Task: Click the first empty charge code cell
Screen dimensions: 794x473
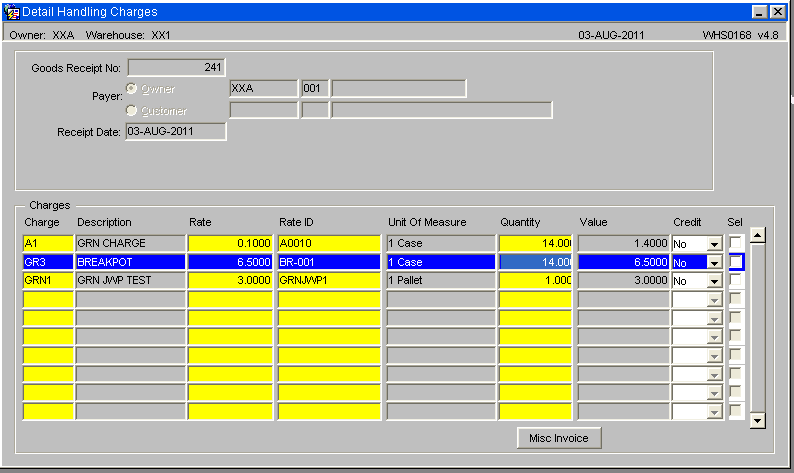Action: (48, 299)
